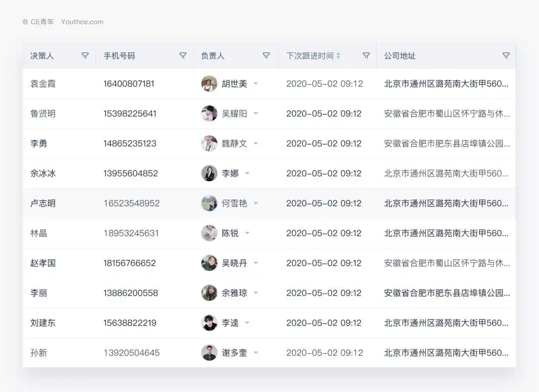Screen dimensions: 539x392
Task: Click the 负责人 column header label
Action: click(x=213, y=56)
